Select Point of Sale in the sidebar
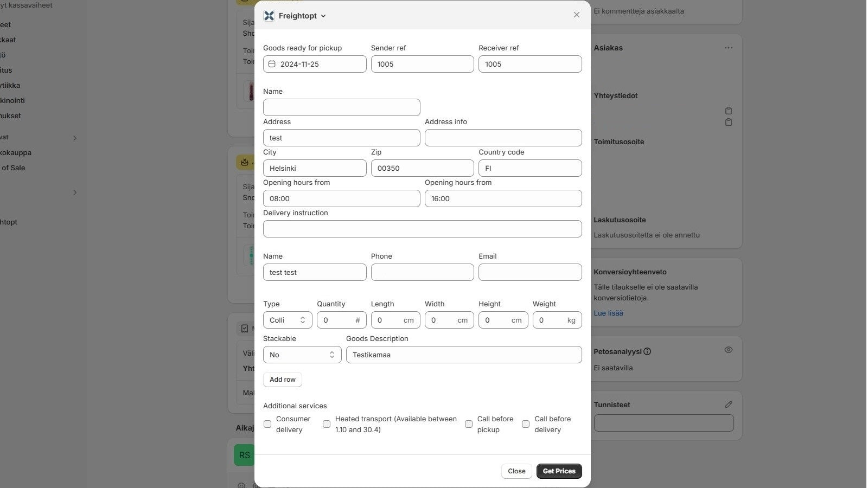868x488 pixels. pos(13,168)
